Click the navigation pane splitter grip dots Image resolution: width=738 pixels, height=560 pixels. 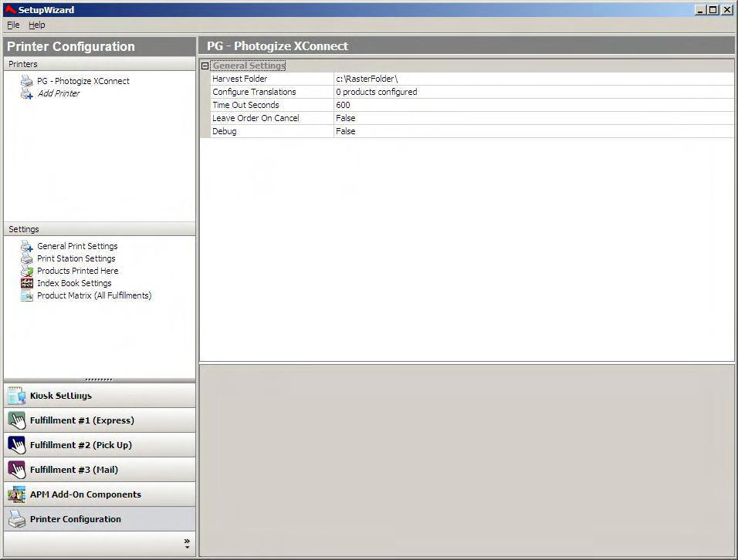(99, 380)
